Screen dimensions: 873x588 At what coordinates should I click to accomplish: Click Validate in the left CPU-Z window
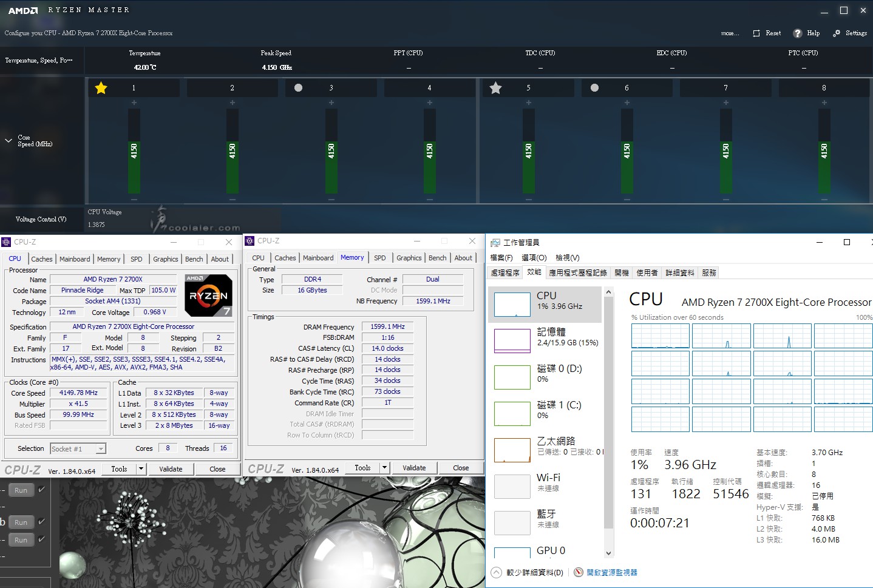pos(171,469)
